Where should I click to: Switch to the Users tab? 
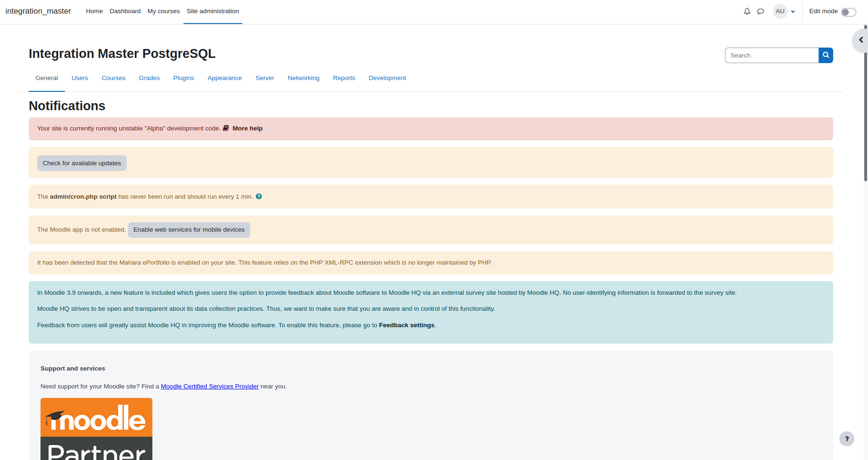click(x=80, y=78)
